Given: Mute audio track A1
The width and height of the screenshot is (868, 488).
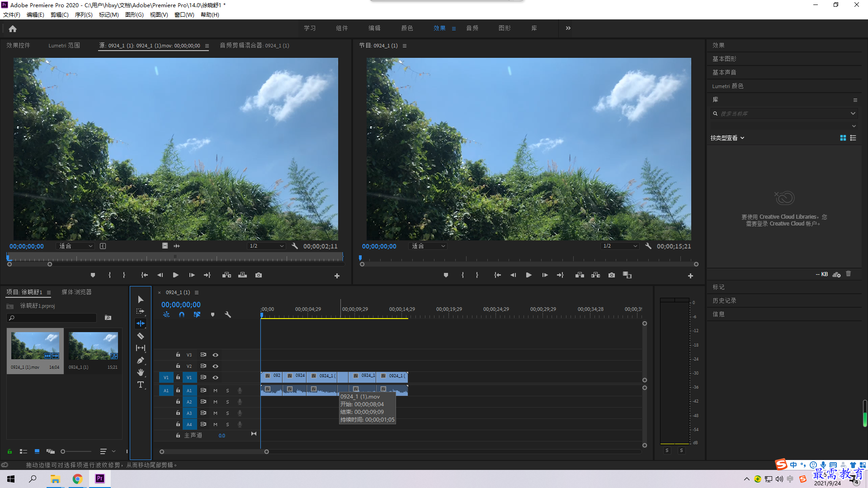Looking at the screenshot, I should tap(215, 390).
